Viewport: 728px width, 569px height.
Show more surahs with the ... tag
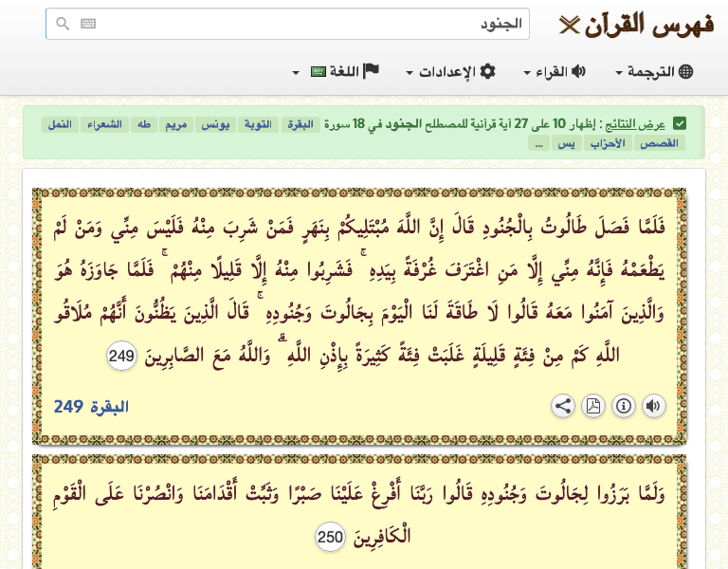point(538,143)
